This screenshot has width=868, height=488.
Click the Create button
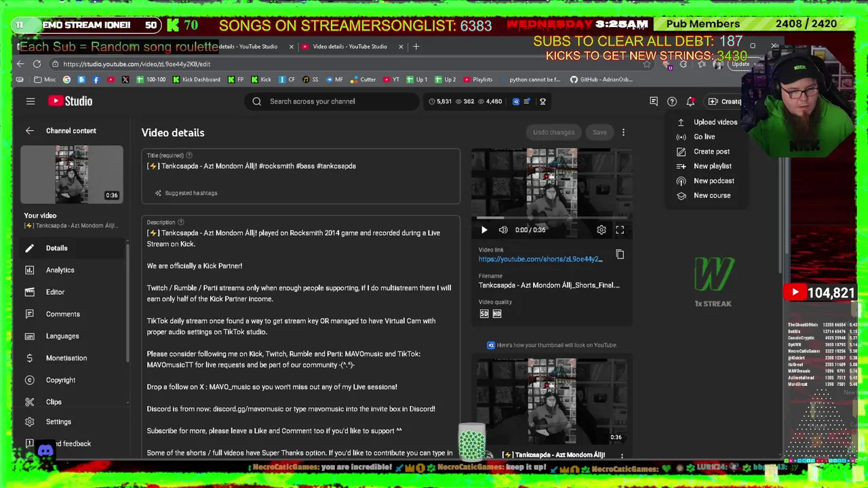(x=724, y=102)
